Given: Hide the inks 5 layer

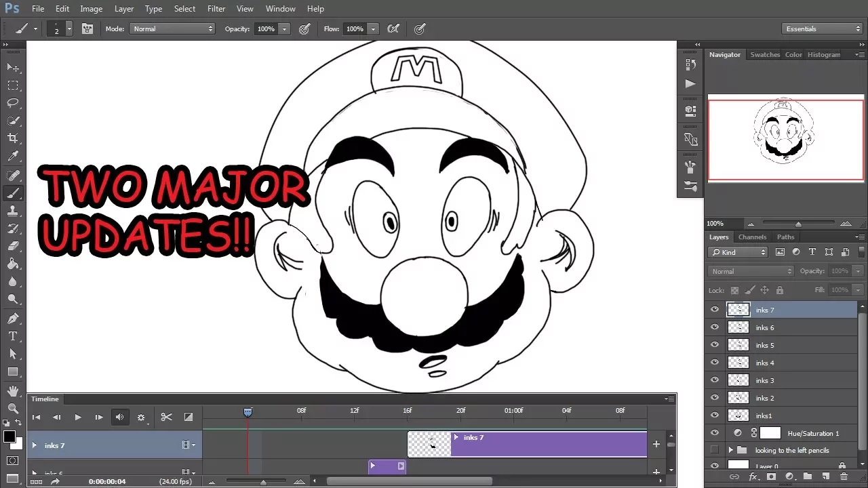Looking at the screenshot, I should click(x=714, y=345).
